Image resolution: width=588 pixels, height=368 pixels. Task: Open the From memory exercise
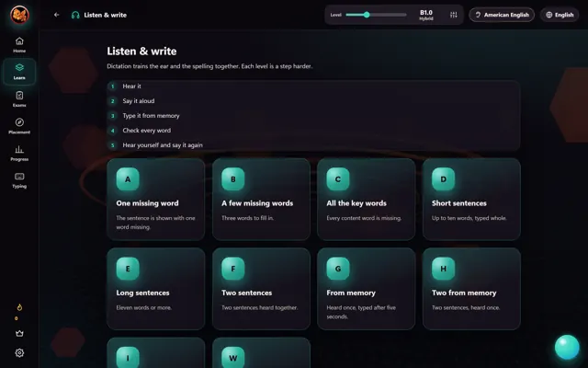367,289
